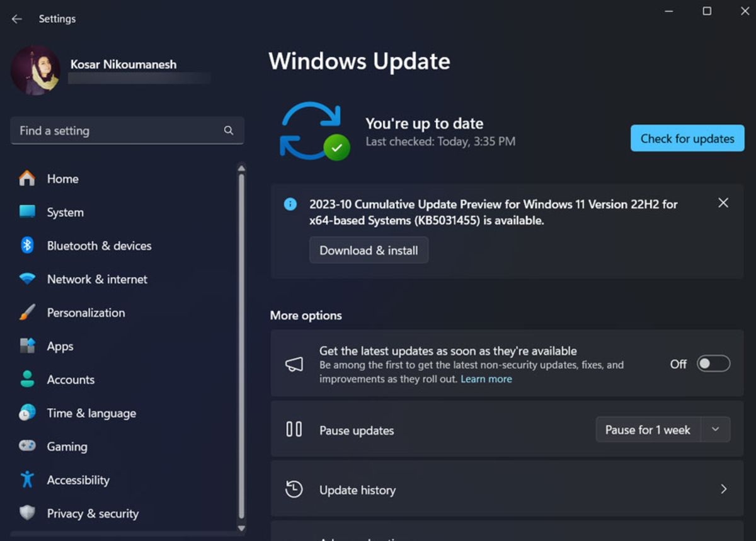The image size is (756, 541).
Task: Click the Update history clock icon
Action: point(294,489)
